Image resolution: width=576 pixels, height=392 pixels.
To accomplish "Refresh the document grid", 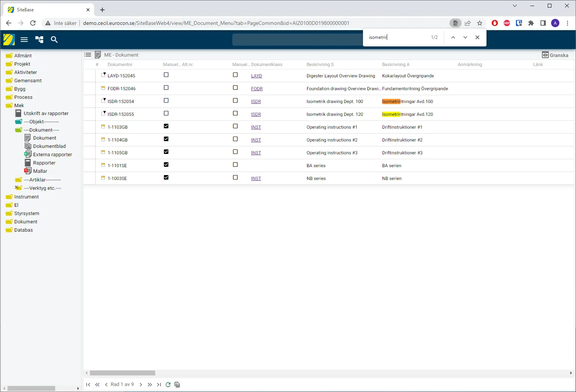I will (168, 384).
